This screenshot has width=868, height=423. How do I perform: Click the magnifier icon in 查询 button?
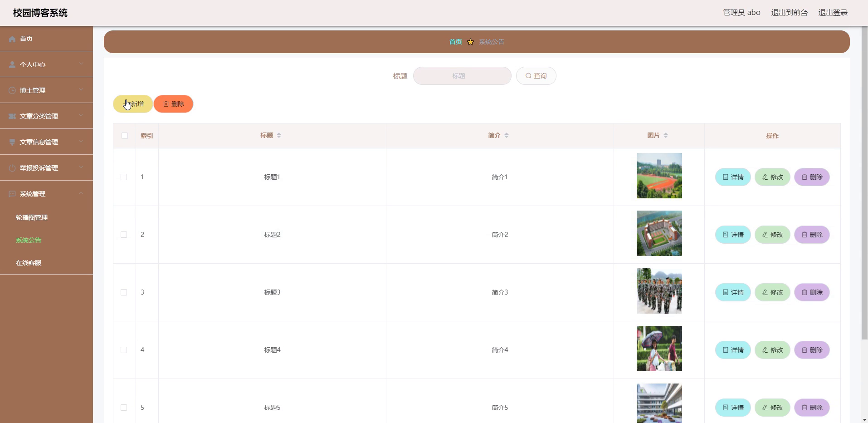[528, 76]
